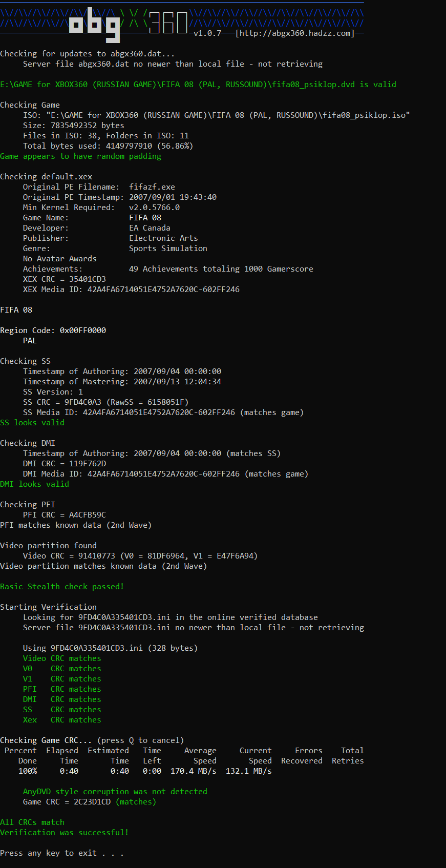Click the SS Media ID line
The image size is (446, 868).
(163, 412)
